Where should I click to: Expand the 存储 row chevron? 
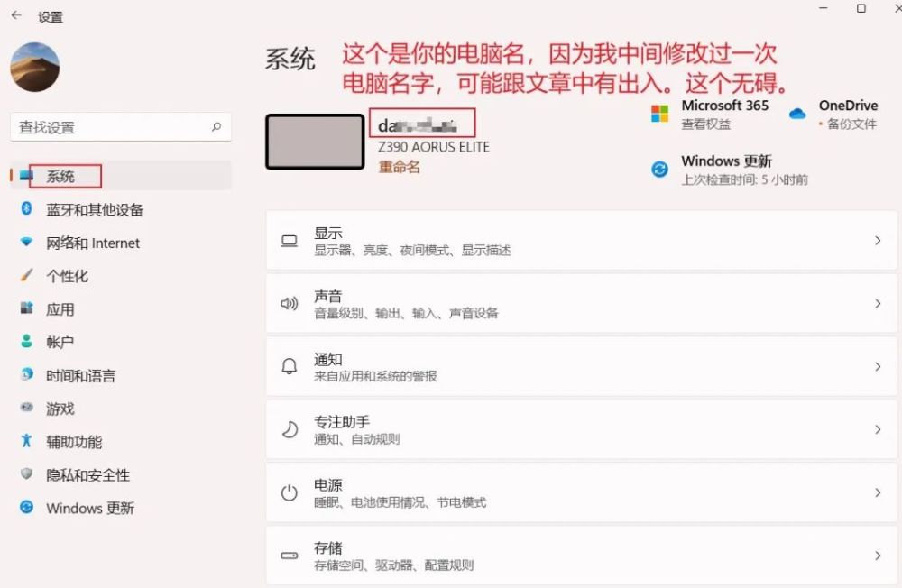(878, 556)
